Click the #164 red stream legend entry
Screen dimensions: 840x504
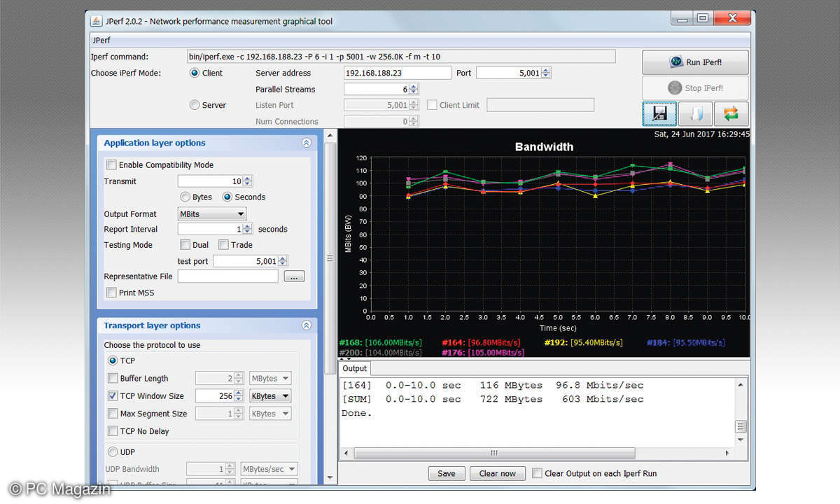[x=481, y=342]
